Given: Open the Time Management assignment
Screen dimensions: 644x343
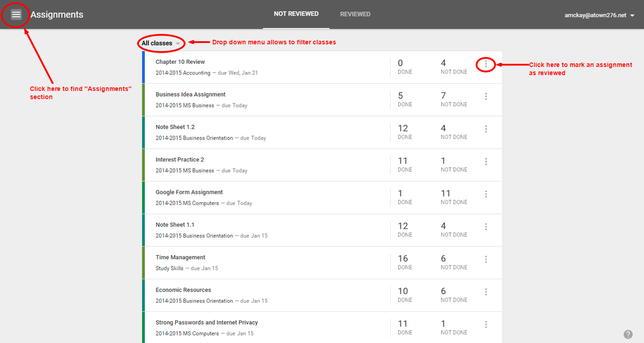Looking at the screenshot, I should (180, 257).
